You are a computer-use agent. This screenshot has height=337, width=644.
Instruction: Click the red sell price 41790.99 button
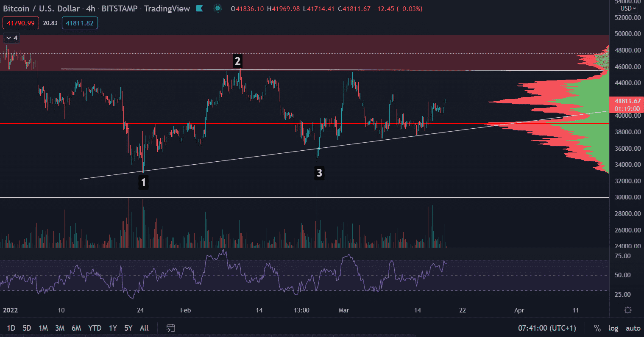pos(21,23)
